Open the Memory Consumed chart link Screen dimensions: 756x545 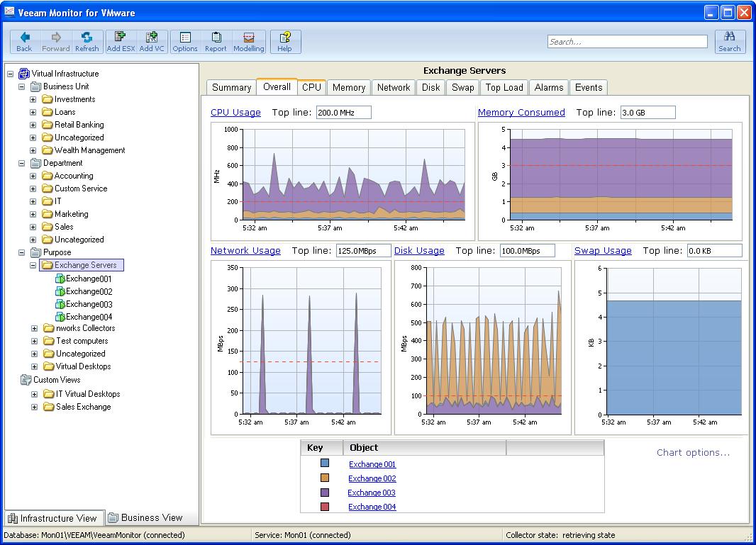click(x=521, y=112)
